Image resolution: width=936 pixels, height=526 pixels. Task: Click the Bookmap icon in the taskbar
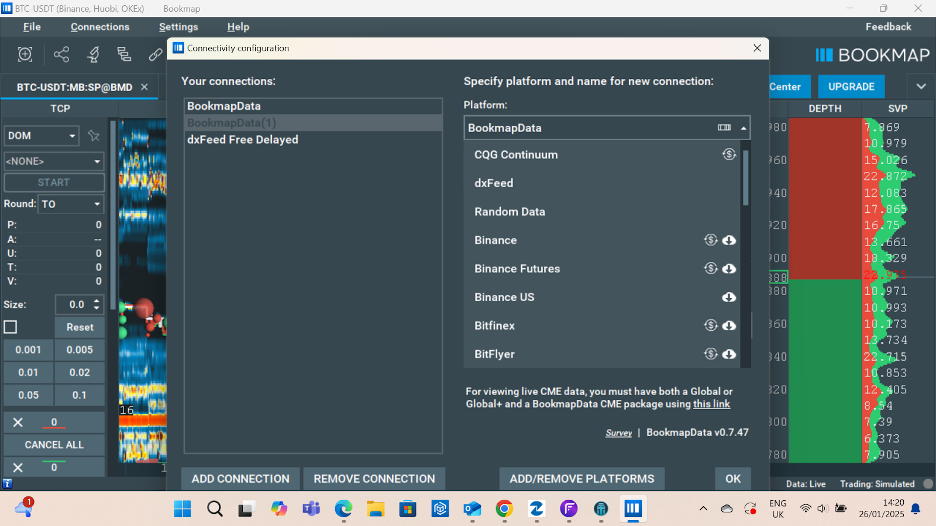[x=633, y=509]
